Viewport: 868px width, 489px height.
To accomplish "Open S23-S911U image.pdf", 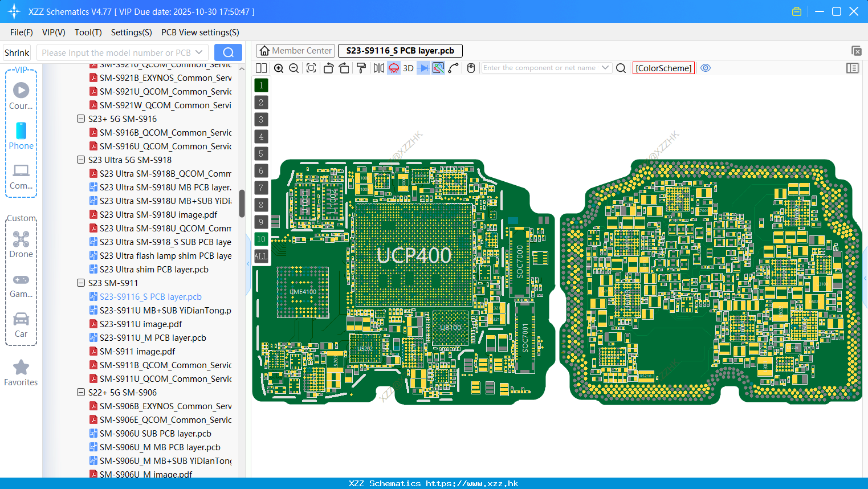I will coord(141,324).
